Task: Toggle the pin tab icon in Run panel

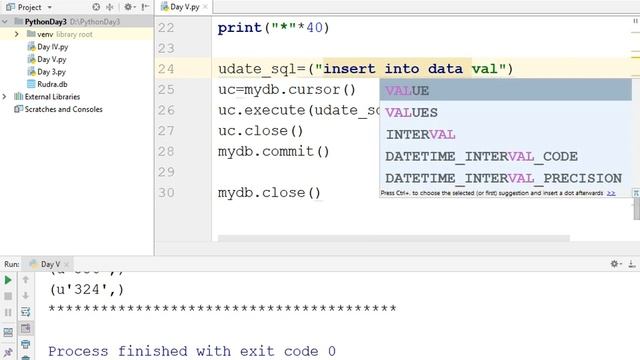Action: click(8, 352)
